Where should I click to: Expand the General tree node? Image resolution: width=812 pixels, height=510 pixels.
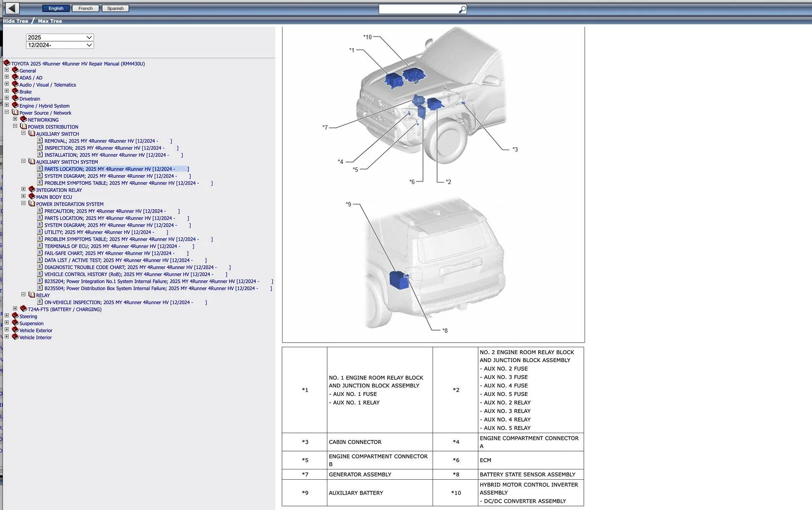click(7, 70)
